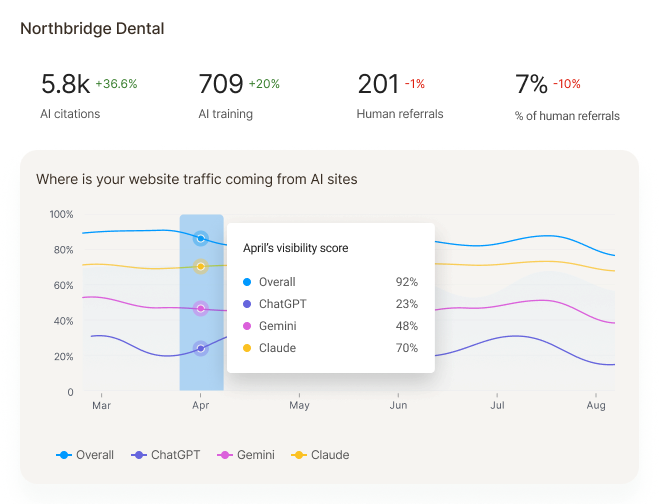Screen dimensions: 659x504
Task: Click the chart title about AI sites traffic
Action: tap(197, 179)
